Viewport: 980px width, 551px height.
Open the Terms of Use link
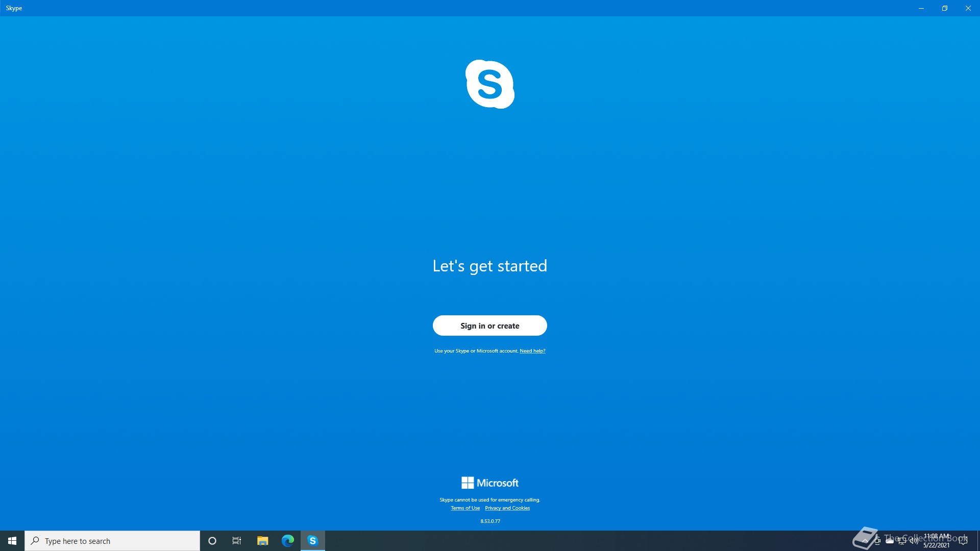click(465, 508)
